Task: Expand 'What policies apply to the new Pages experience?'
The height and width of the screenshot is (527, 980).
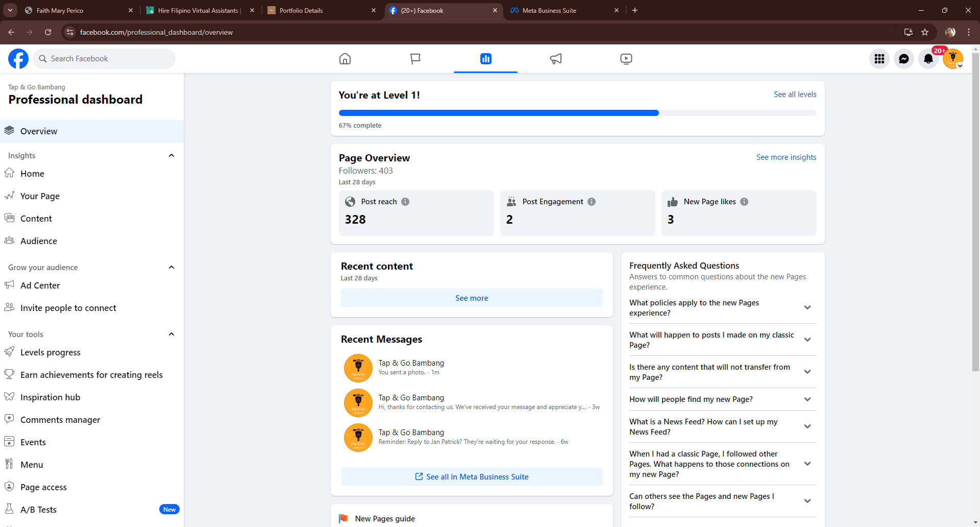Action: (x=807, y=307)
